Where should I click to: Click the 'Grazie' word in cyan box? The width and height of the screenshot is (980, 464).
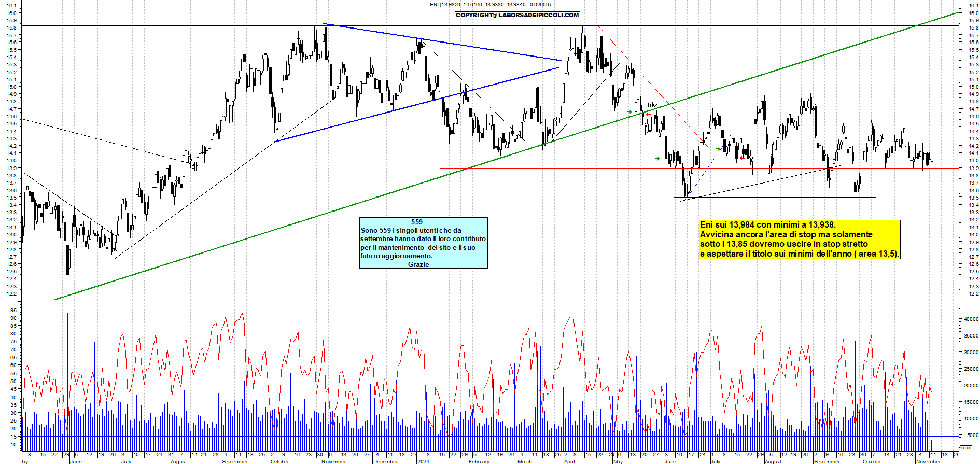coord(418,264)
